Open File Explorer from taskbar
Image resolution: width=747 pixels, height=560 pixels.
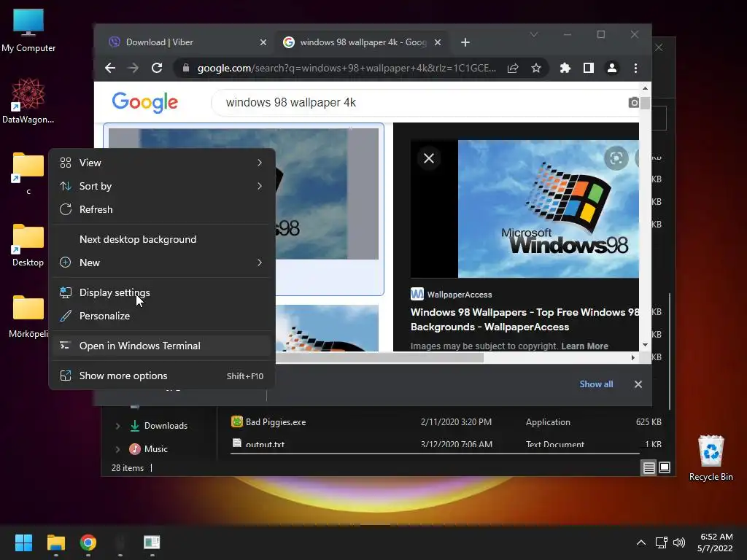(x=55, y=542)
